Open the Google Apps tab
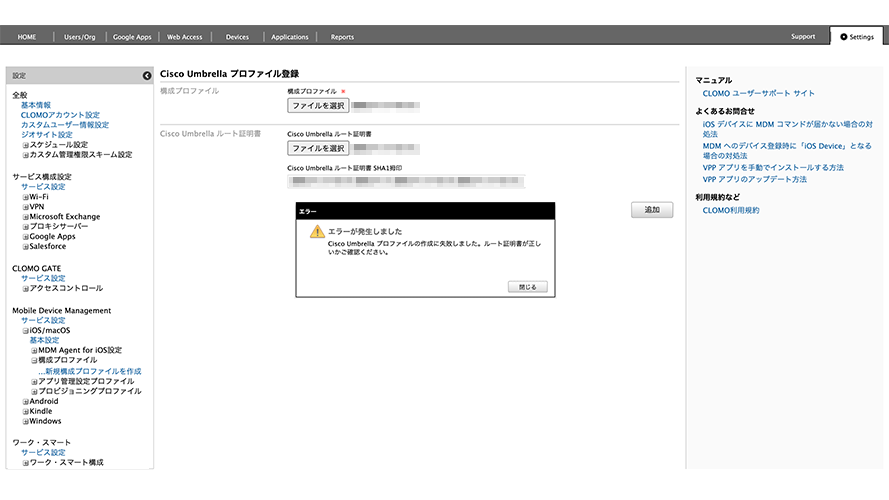 (x=132, y=37)
